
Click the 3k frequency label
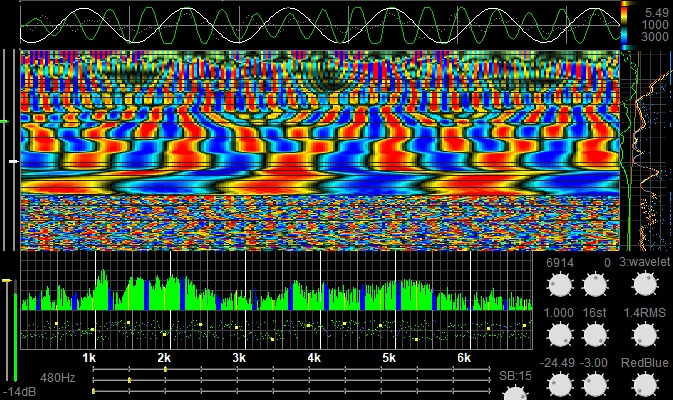click(x=239, y=358)
